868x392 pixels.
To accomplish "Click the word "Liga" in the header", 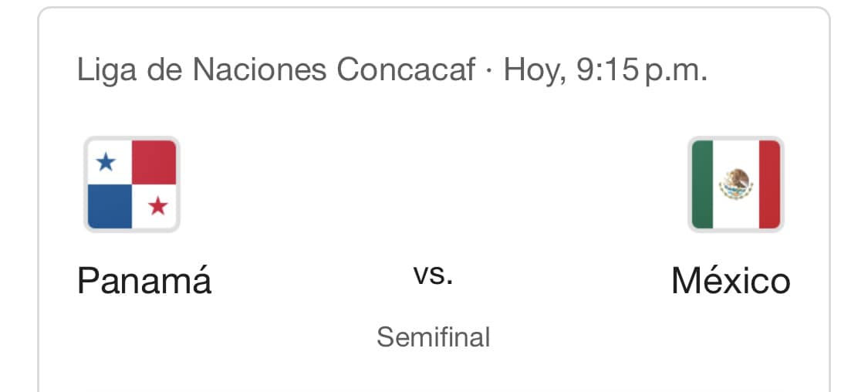I will (x=103, y=71).
